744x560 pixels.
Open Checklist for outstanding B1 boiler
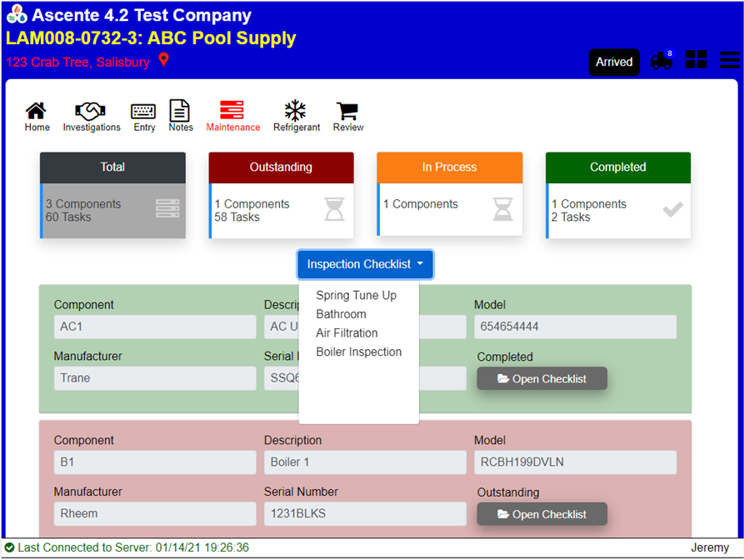[x=542, y=514]
